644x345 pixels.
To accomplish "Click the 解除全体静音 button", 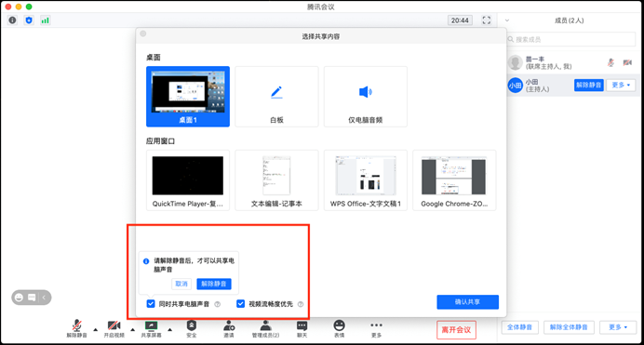I will pos(569,327).
